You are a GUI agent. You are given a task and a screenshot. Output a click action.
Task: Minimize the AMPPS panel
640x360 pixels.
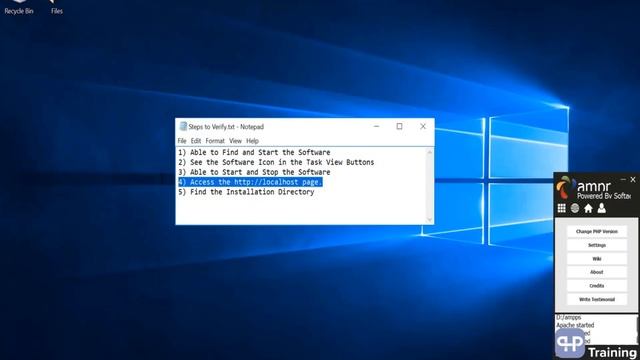point(623,179)
